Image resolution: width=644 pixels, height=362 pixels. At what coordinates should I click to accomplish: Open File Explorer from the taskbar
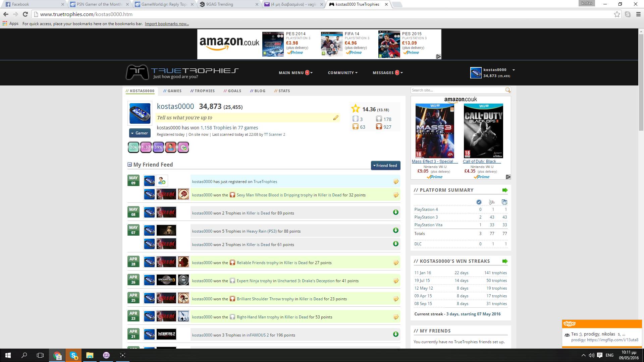(x=90, y=355)
